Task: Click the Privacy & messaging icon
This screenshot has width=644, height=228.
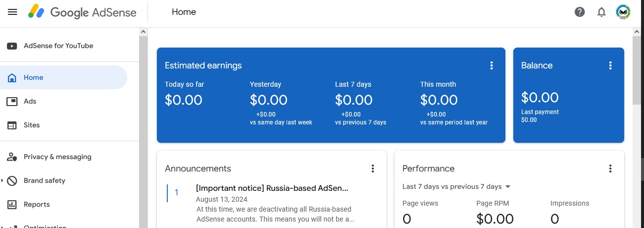Action: point(12,157)
